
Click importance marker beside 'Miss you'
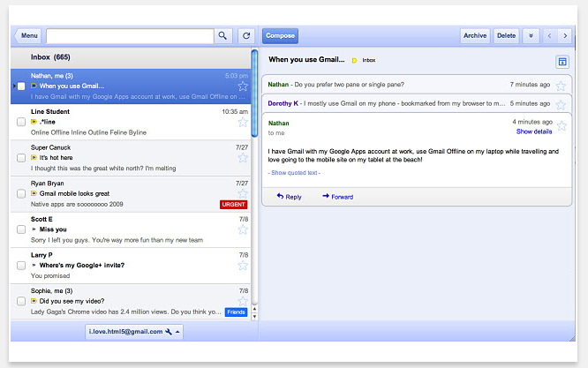tap(34, 229)
